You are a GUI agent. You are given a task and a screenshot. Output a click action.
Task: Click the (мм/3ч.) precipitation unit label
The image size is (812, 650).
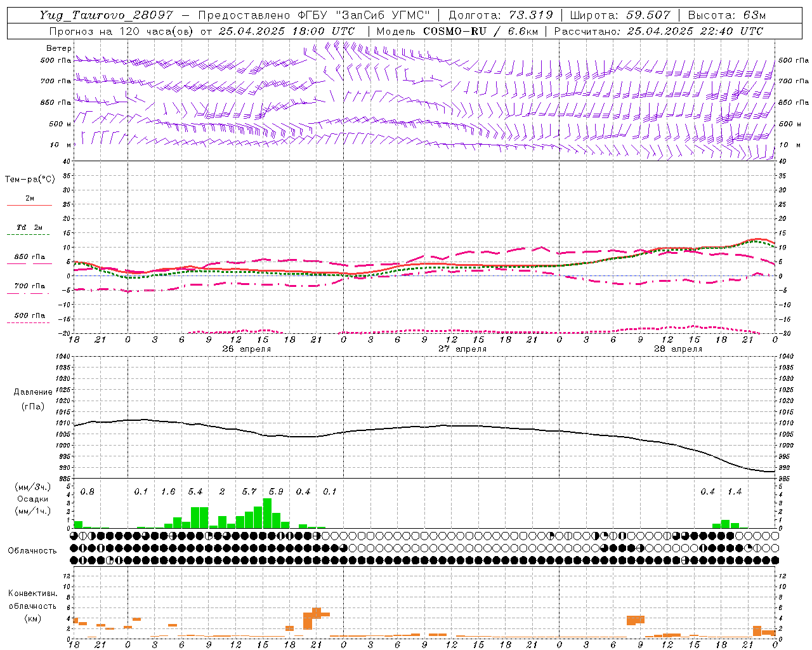pyautogui.click(x=33, y=487)
